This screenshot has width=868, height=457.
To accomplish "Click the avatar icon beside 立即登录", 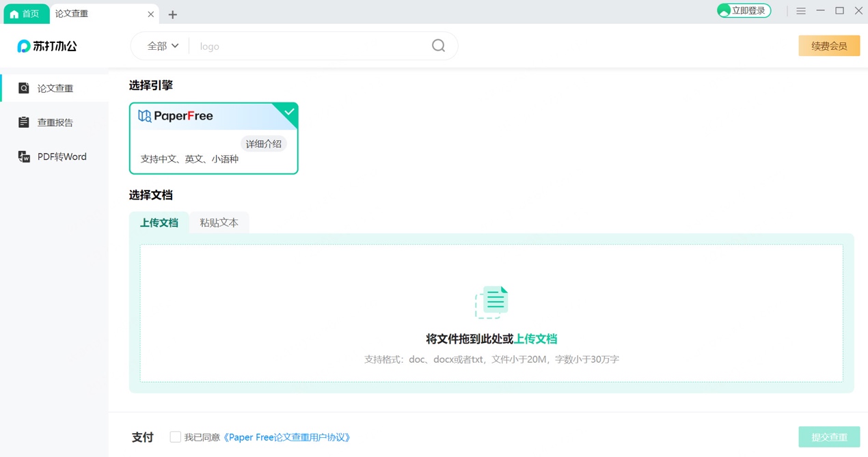I will [724, 11].
